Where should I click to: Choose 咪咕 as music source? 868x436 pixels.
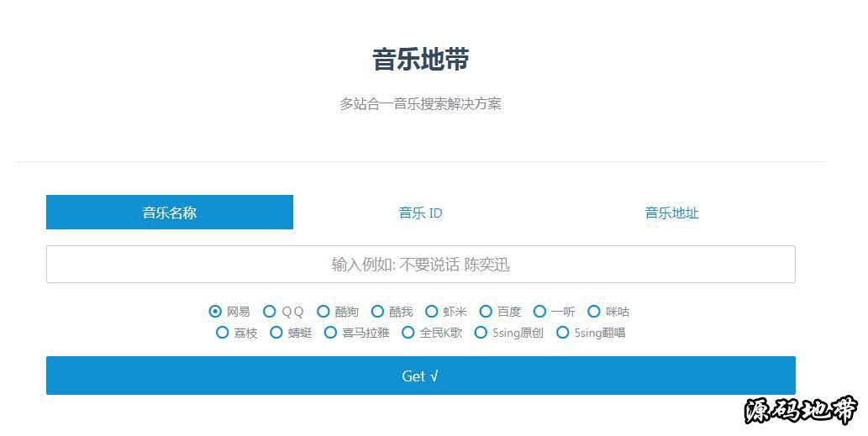tap(594, 312)
